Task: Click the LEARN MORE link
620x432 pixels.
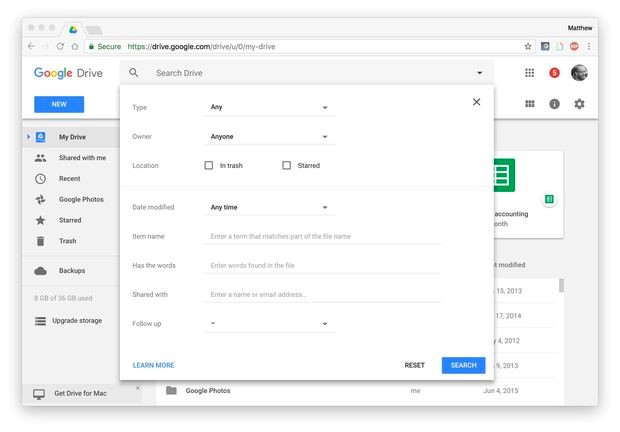Action: click(x=153, y=365)
